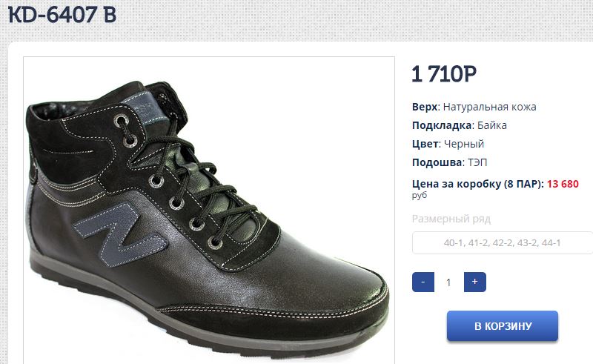
Task: Click the руб currency text
Action: [420, 195]
